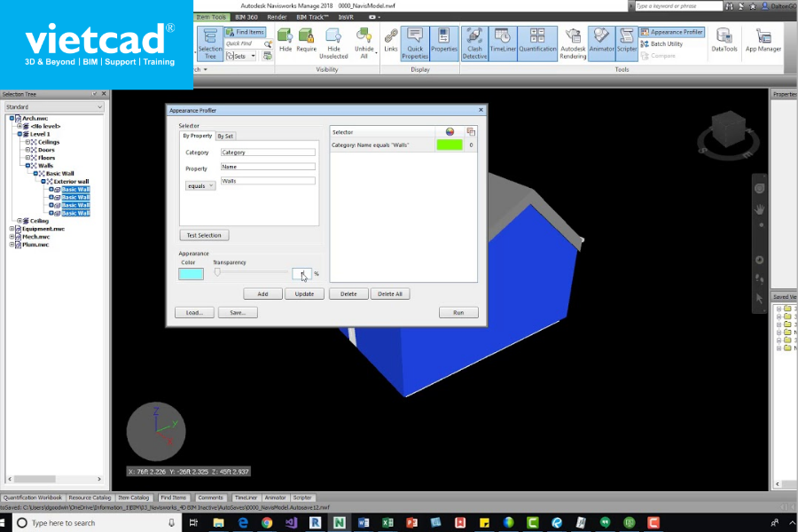Expand the Doors tree node

(x=27, y=150)
